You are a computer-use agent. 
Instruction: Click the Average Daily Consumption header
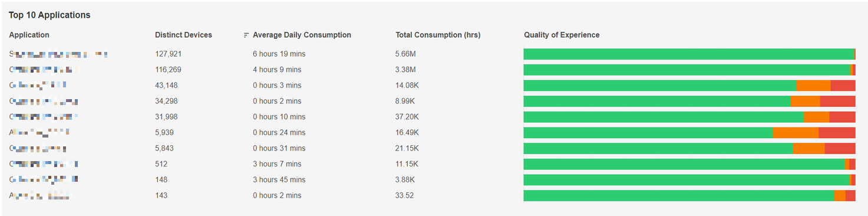click(302, 35)
